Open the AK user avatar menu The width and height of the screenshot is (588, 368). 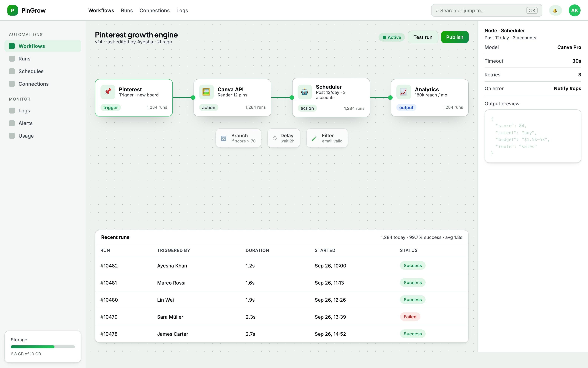[x=574, y=10]
